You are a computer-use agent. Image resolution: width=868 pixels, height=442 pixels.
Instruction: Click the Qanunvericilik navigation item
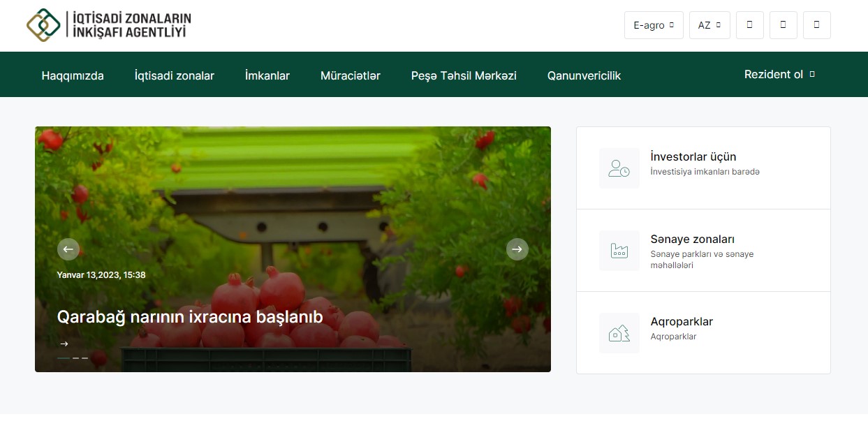point(584,75)
